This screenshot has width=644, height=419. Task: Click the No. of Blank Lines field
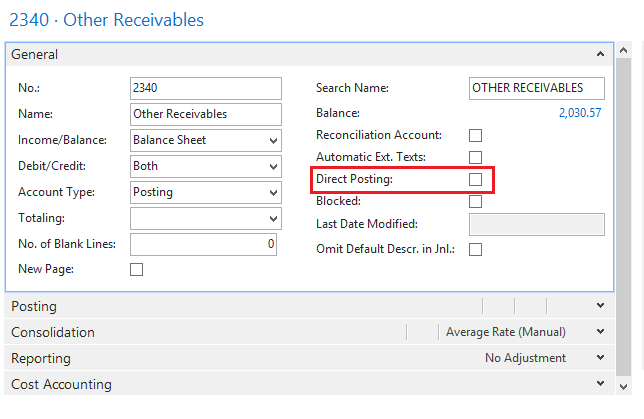coord(205,244)
